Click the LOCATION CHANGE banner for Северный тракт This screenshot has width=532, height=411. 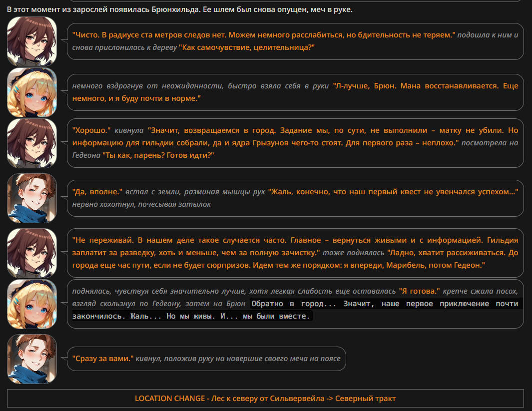pos(265,399)
